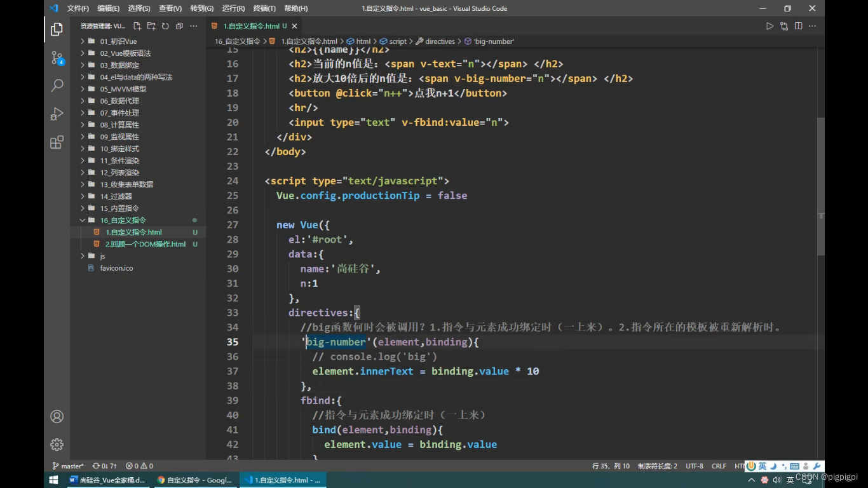The image size is (868, 488).
Task: Select the 1.自定义指令.html editor tab
Action: click(254, 26)
